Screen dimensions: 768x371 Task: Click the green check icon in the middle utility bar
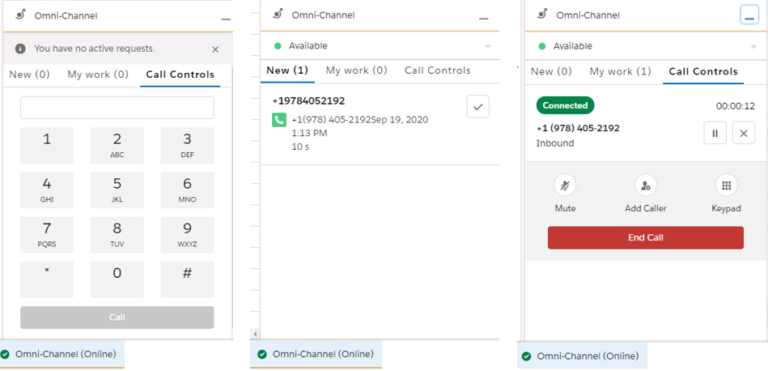click(x=262, y=354)
